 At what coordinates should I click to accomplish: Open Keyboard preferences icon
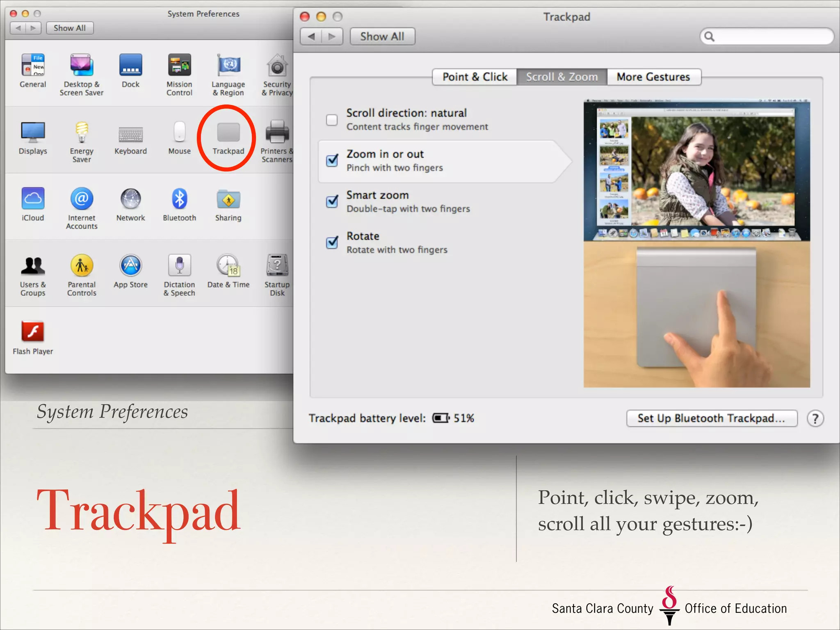(x=130, y=134)
